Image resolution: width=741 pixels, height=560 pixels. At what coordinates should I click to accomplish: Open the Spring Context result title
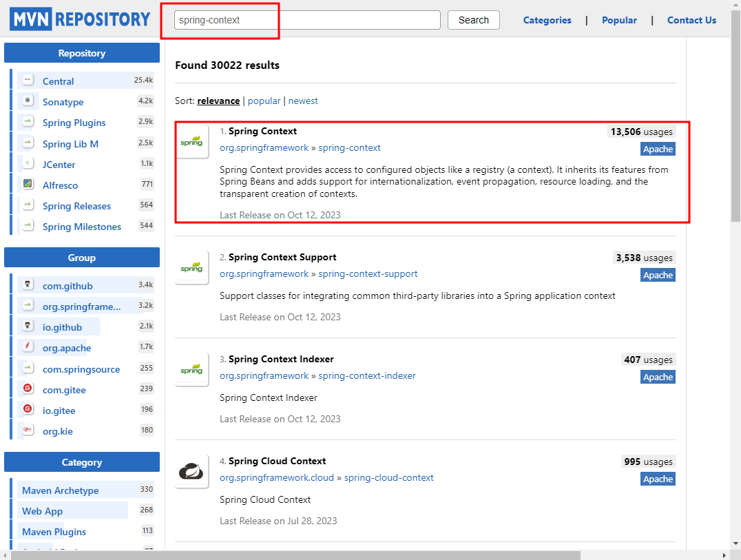tap(262, 132)
